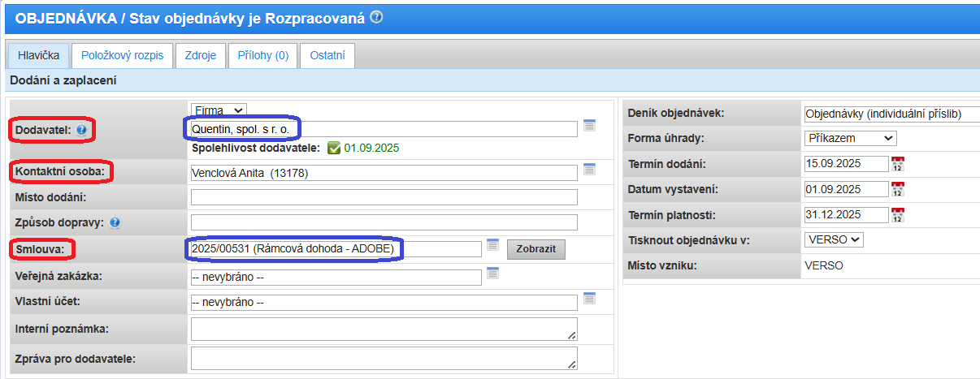Switch to the Položkový rozpis tab
980x379 pixels.
(x=123, y=55)
